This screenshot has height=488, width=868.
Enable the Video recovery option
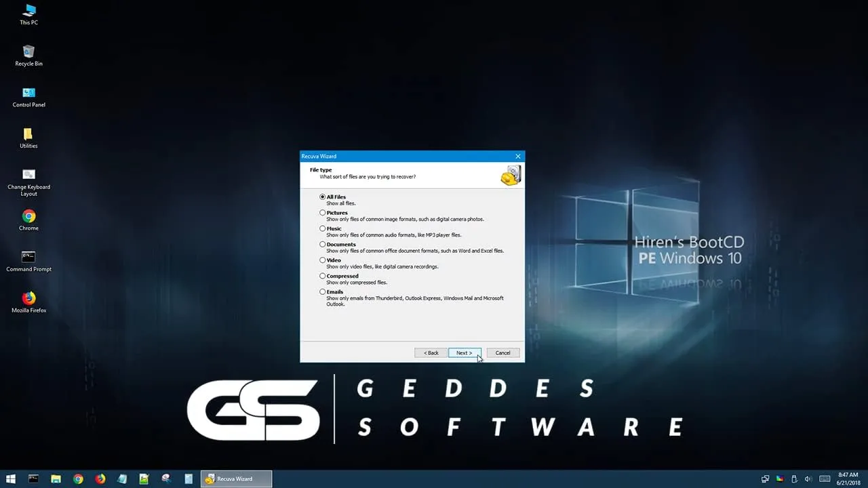[323, 260]
